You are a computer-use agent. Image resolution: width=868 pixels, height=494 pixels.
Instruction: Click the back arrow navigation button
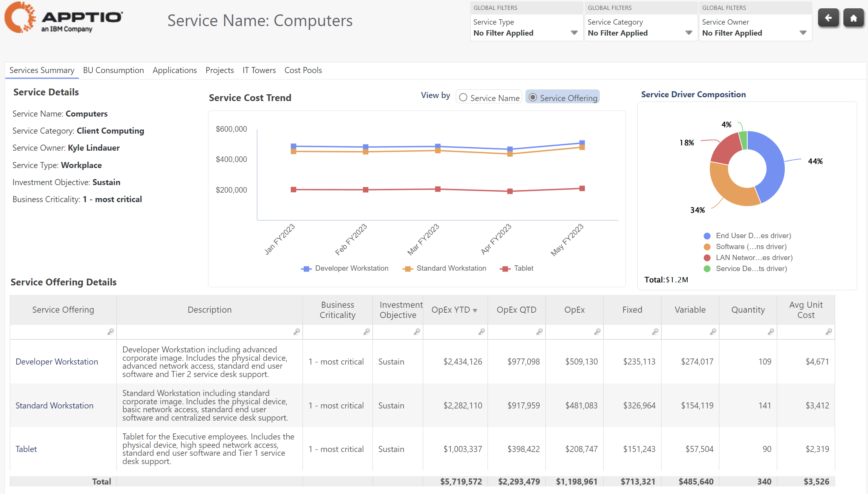tap(828, 18)
